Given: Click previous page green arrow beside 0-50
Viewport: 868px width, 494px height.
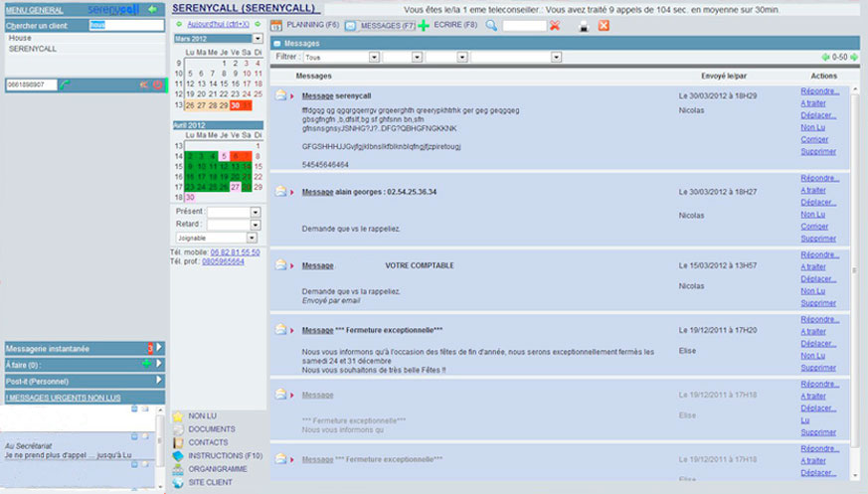Looking at the screenshot, I should point(825,57).
